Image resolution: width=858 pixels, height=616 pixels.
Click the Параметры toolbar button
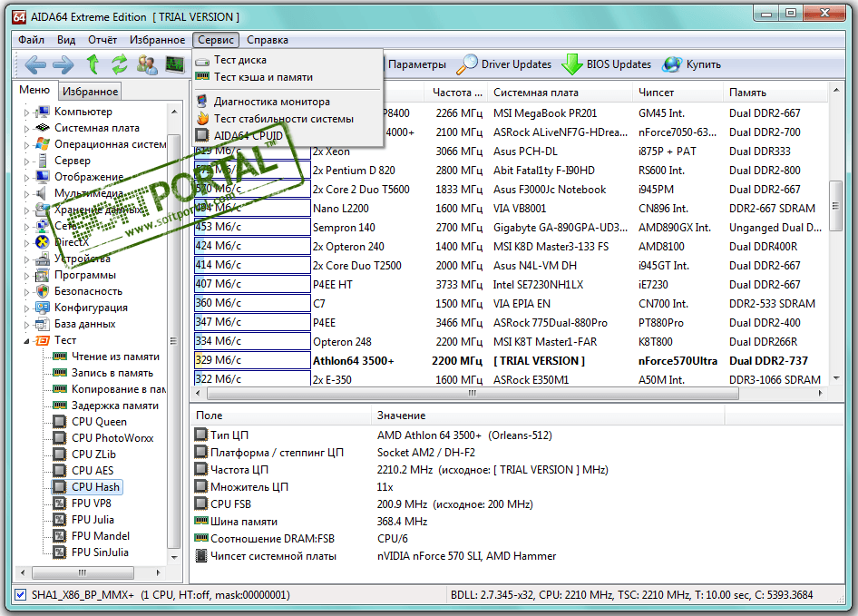pos(417,64)
